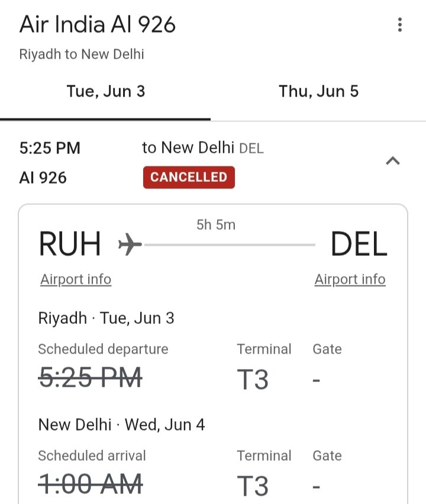This screenshot has width=426, height=504.
Task: Click the "to New Delhi DEL" row header
Action: tap(202, 148)
